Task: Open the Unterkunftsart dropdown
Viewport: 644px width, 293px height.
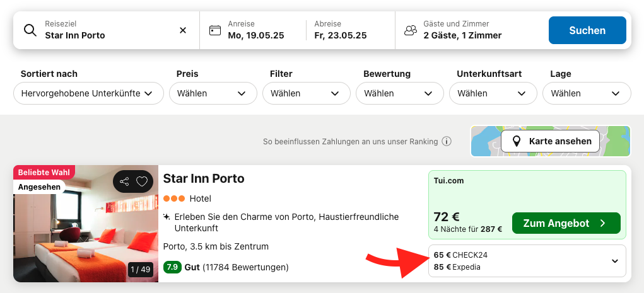Action: (493, 93)
